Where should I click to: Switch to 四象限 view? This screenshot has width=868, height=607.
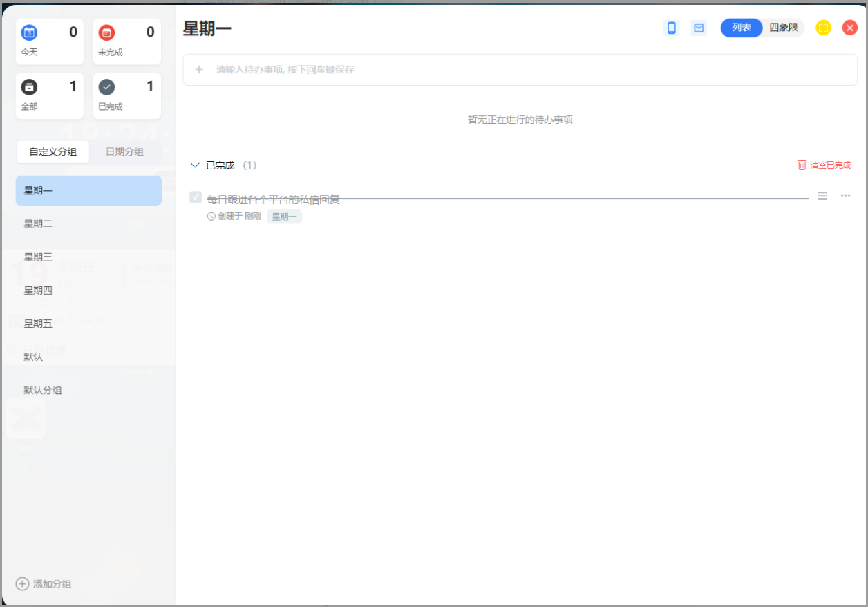click(784, 28)
